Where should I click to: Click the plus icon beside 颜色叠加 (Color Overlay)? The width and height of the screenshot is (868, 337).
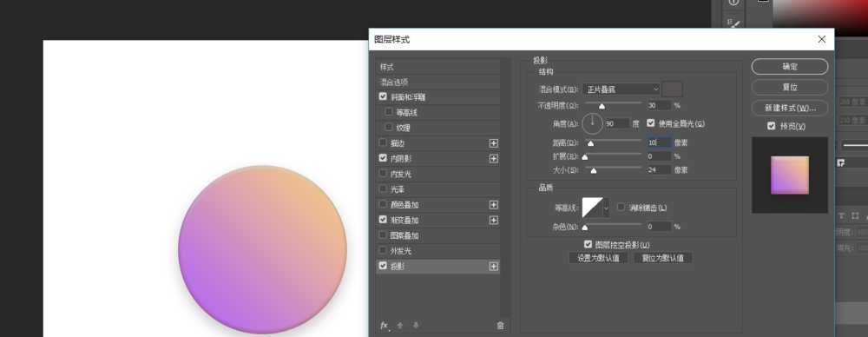click(x=494, y=205)
